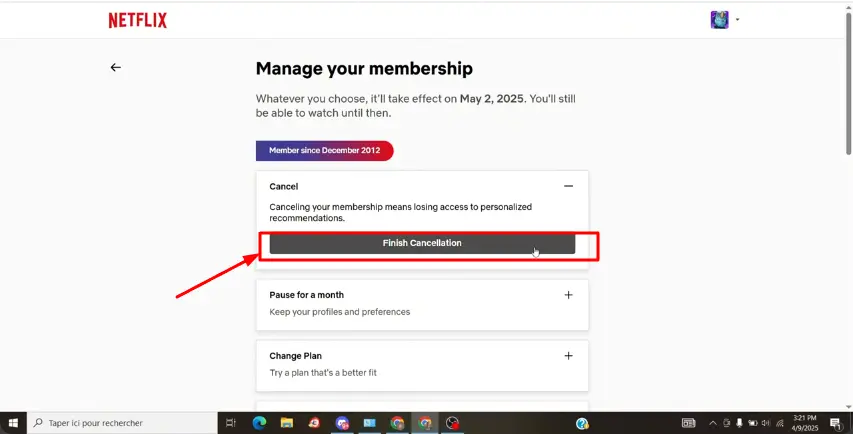This screenshot has width=853, height=434.
Task: Expand the Pause for a month option
Action: pyautogui.click(x=568, y=295)
